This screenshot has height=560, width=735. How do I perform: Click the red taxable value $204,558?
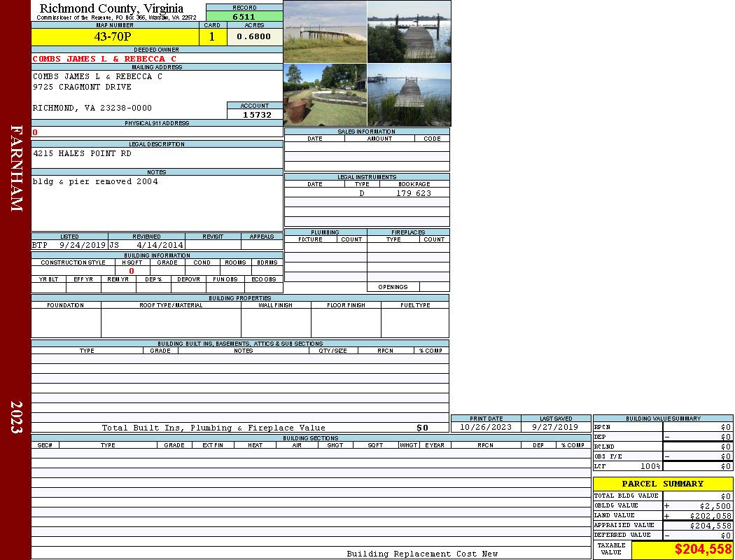(x=703, y=549)
